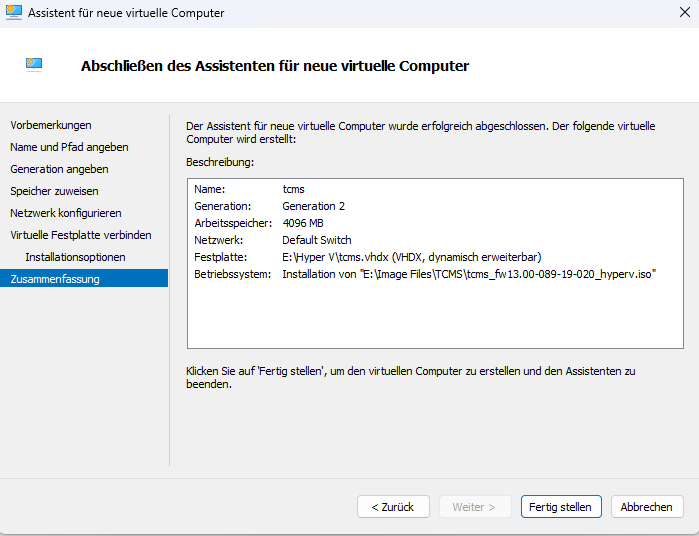Open the 'Name und Pfad angeben' step

(69, 147)
